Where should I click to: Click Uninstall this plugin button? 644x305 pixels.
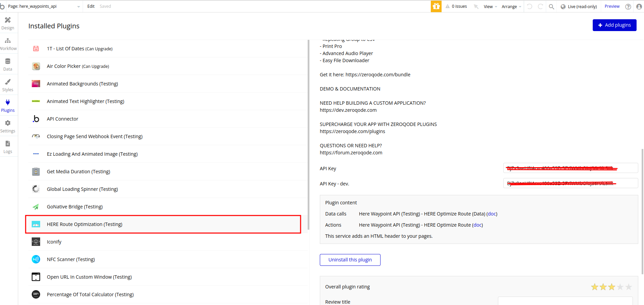350,260
